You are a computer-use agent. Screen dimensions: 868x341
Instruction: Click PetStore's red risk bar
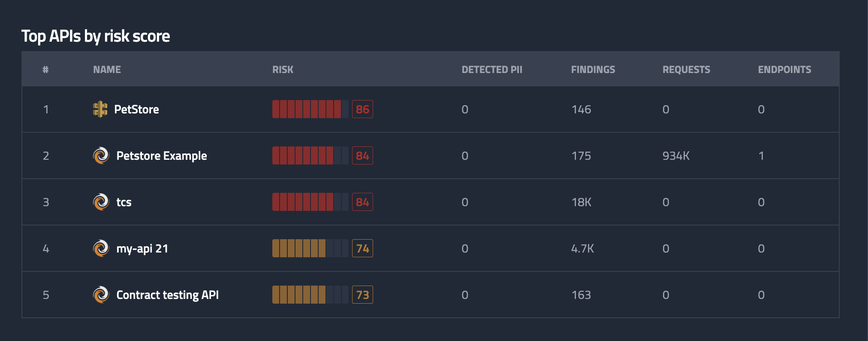310,109
